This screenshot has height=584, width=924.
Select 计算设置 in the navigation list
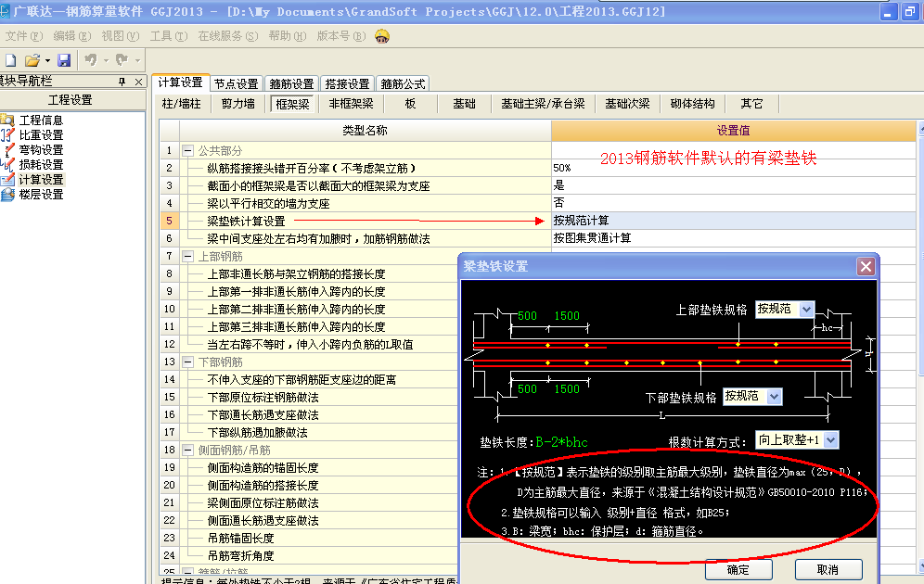[41, 179]
